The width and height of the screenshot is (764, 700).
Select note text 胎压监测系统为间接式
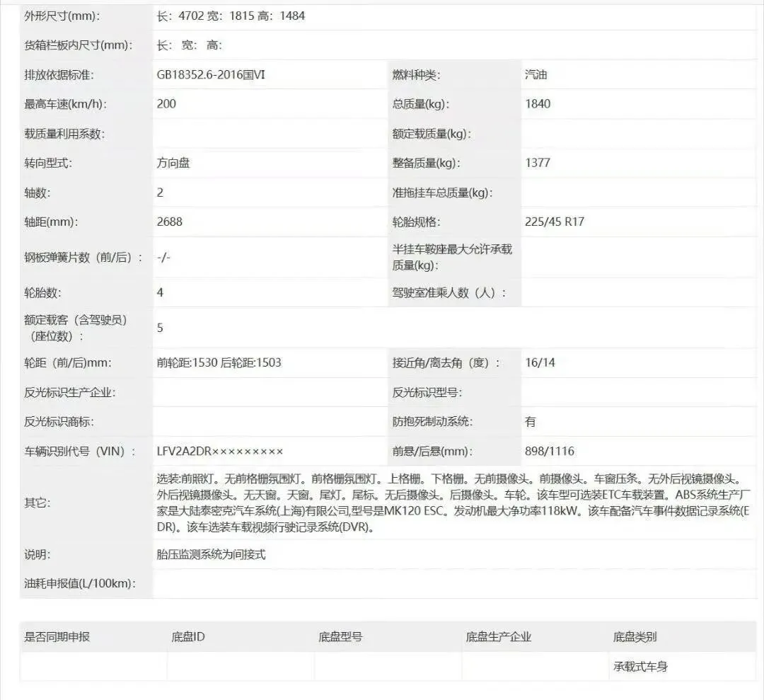point(211,555)
